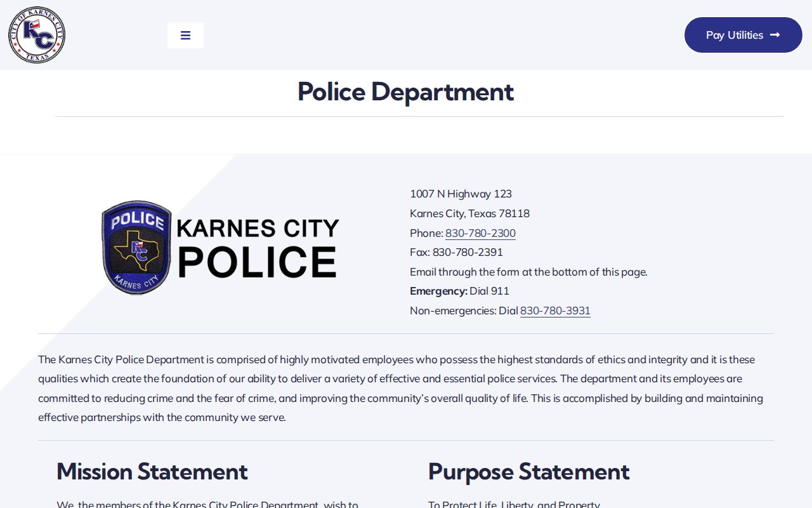Open the hamburger navigation menu
Screen dimensions: 812x508
tap(185, 35)
